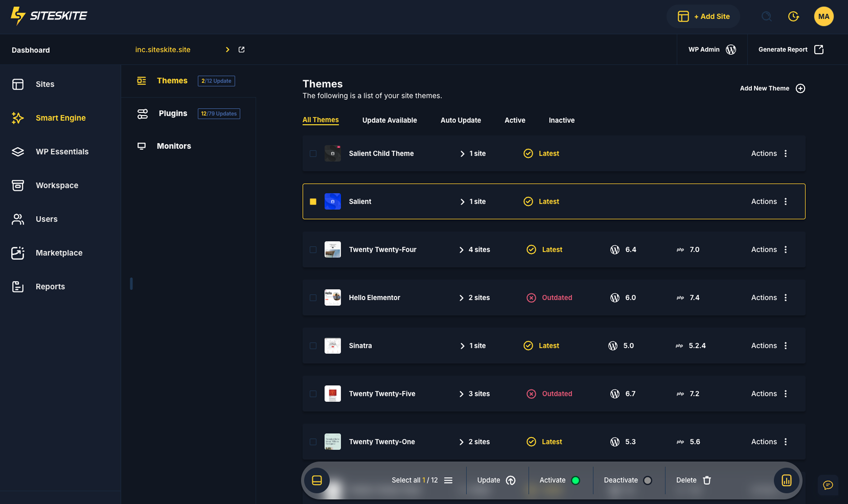
Task: Click the trash icon next to Delete
Action: coord(707,480)
